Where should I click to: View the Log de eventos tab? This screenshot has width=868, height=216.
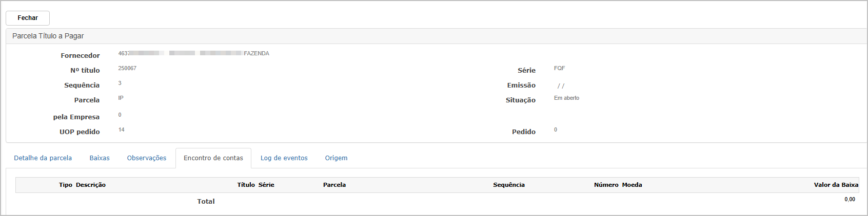pos(284,158)
